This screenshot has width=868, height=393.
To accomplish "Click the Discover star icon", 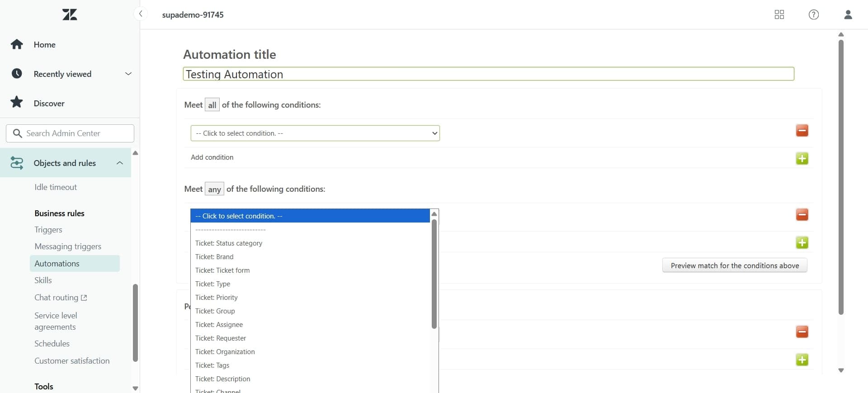I will coord(17,102).
